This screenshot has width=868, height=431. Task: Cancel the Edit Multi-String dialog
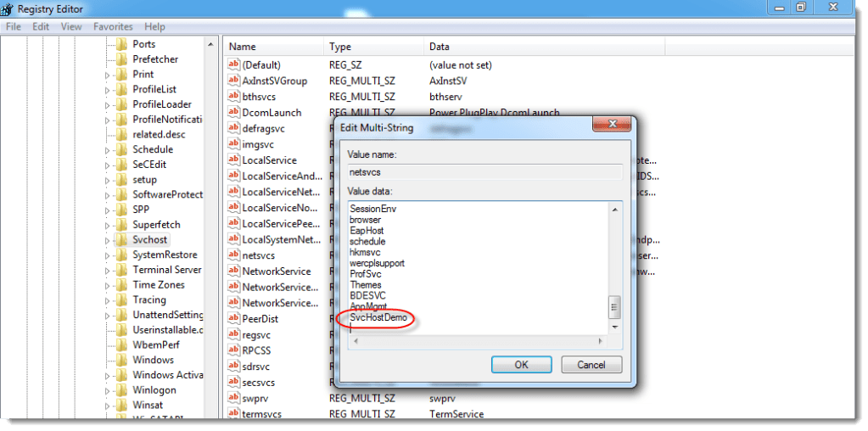591,365
